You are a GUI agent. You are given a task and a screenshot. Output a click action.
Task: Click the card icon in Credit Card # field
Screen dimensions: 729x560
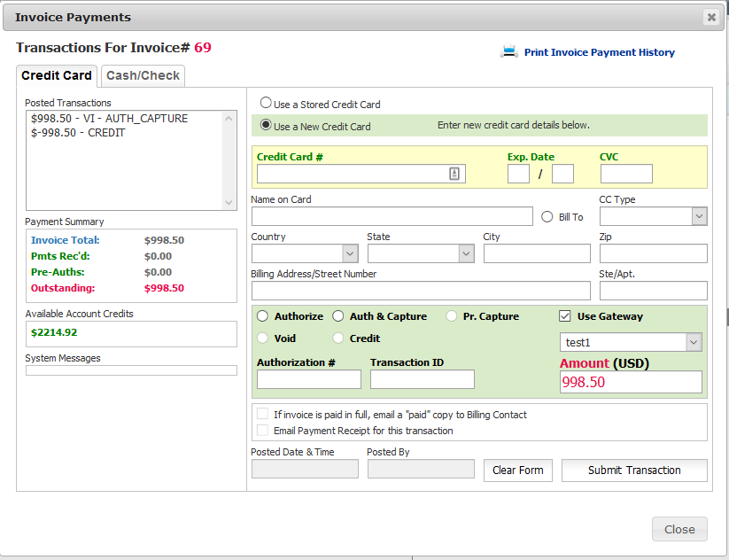454,175
